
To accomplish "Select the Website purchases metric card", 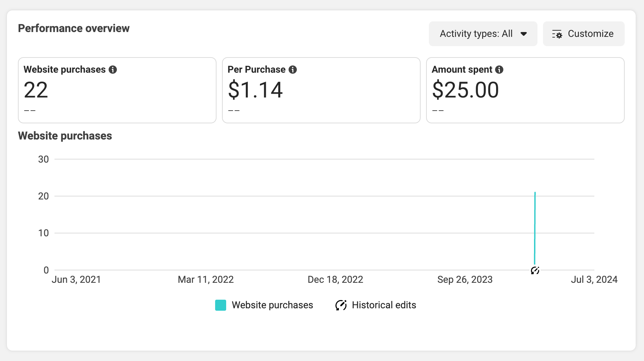I will tap(117, 90).
